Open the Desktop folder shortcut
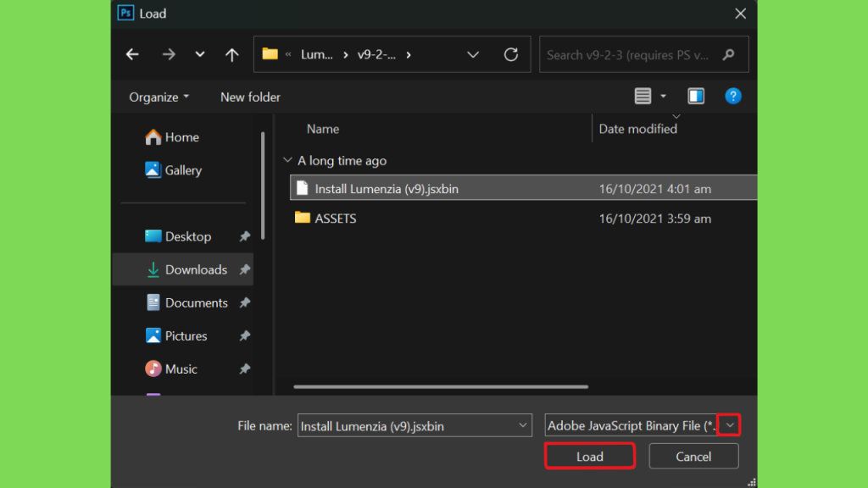The width and height of the screenshot is (868, 488). (178, 236)
